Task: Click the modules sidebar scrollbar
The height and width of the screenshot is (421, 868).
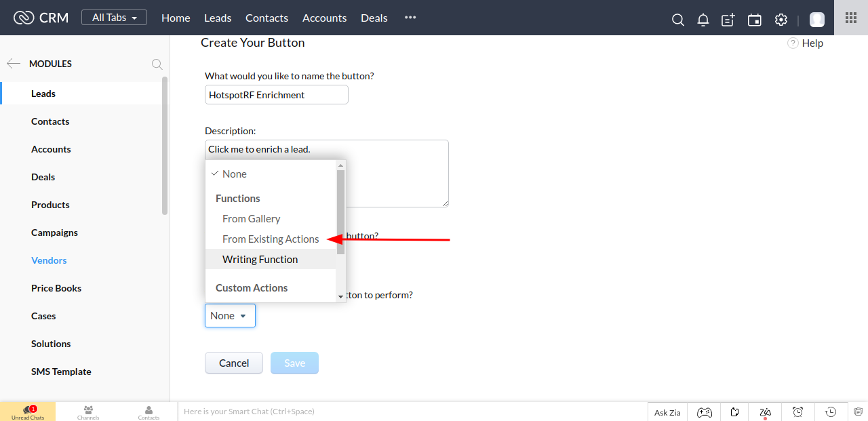Action: (x=165, y=146)
